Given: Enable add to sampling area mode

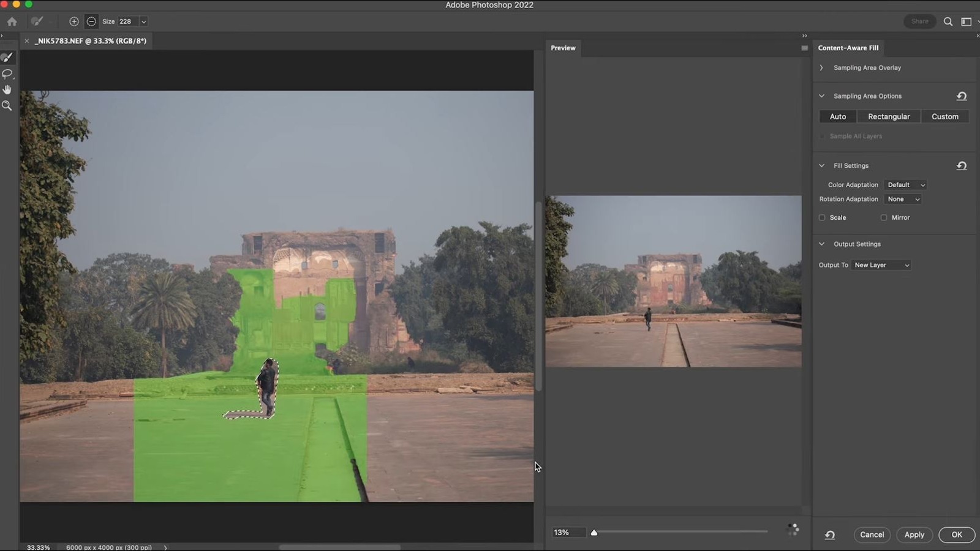Looking at the screenshot, I should click(x=73, y=21).
